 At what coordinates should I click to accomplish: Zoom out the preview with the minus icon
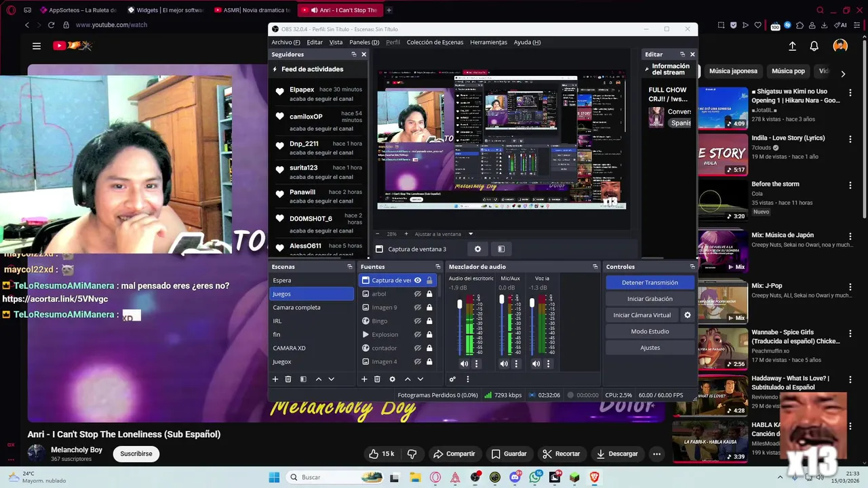point(377,234)
